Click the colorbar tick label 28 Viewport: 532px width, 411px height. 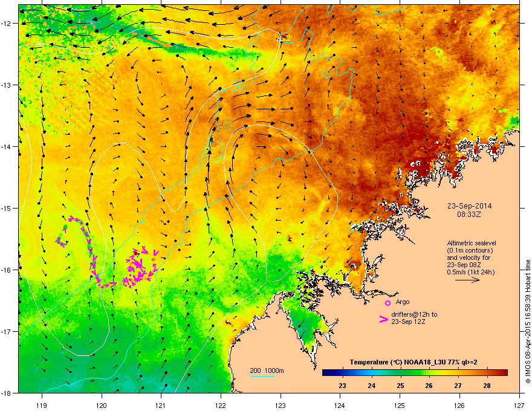coord(487,386)
